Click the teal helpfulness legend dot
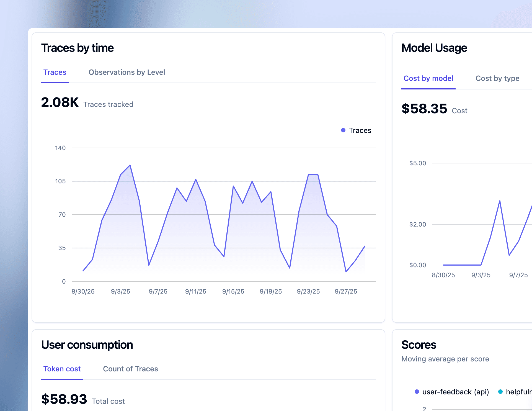The image size is (532, 411). [x=500, y=392]
